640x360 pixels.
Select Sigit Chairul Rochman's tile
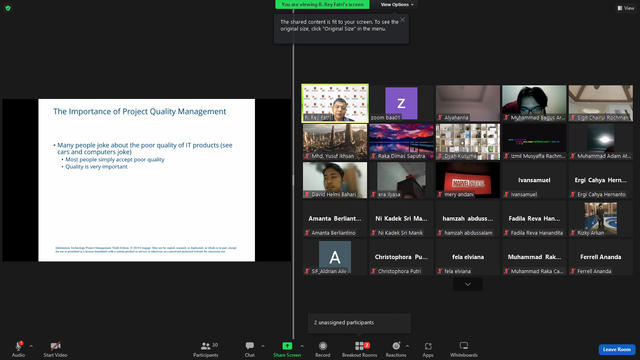coord(601,103)
